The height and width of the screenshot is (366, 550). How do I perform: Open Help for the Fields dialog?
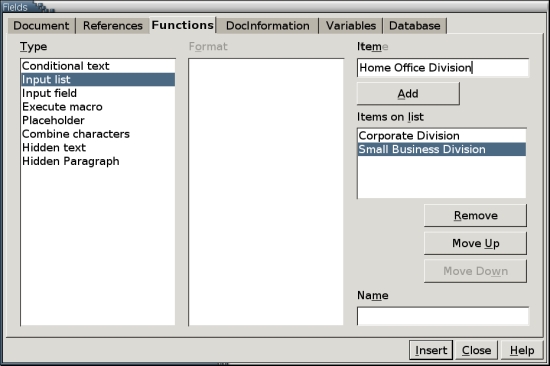coord(522,350)
